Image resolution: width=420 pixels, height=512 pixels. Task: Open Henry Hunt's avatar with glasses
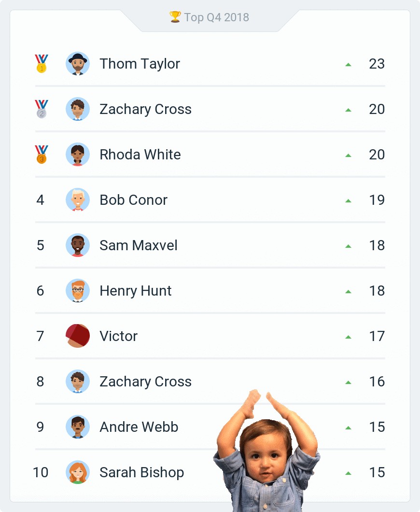coord(78,291)
